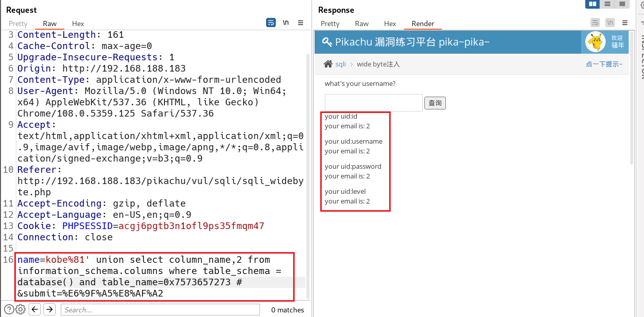This screenshot has width=644, height=317.
Task: Click 'your uid:level' result line
Action: [345, 192]
